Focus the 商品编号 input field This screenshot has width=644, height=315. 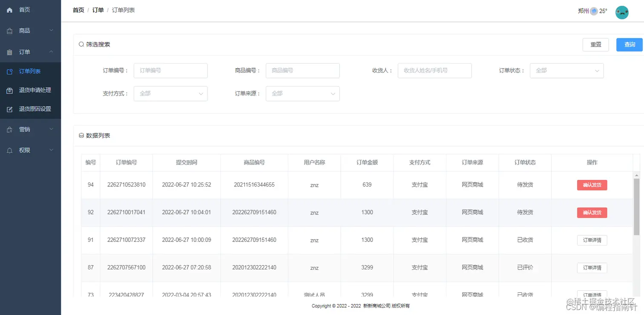click(x=302, y=71)
